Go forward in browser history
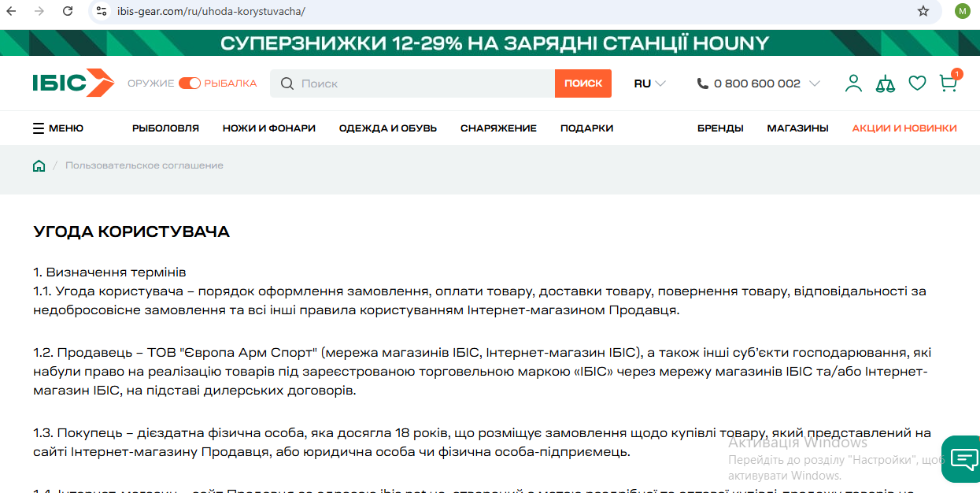Image resolution: width=980 pixels, height=493 pixels. (x=39, y=11)
